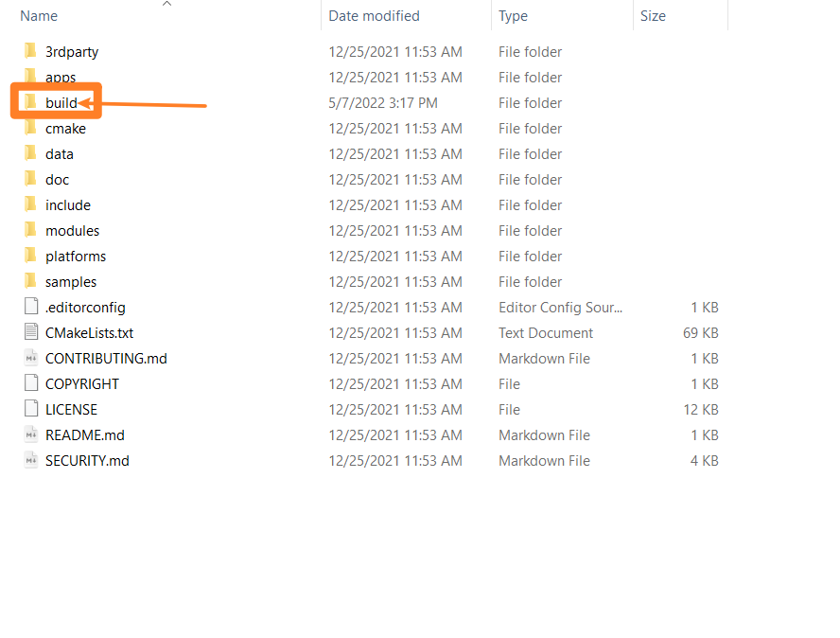Select the LICENSE file name
840x638 pixels.
pyautogui.click(x=71, y=410)
